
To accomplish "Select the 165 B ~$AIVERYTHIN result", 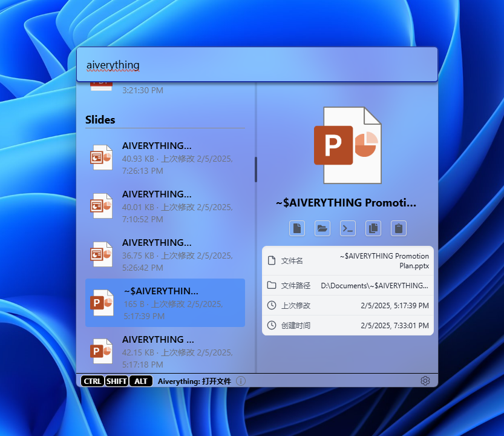I will click(165, 303).
